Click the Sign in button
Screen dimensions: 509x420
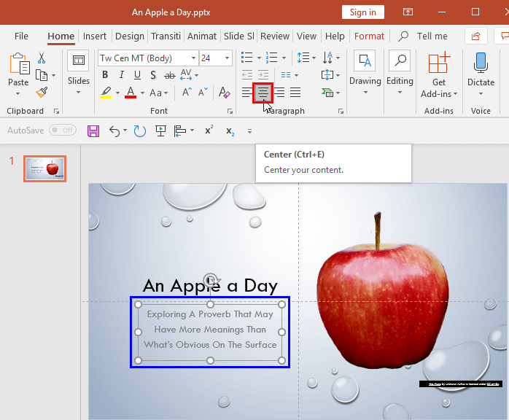[362, 12]
